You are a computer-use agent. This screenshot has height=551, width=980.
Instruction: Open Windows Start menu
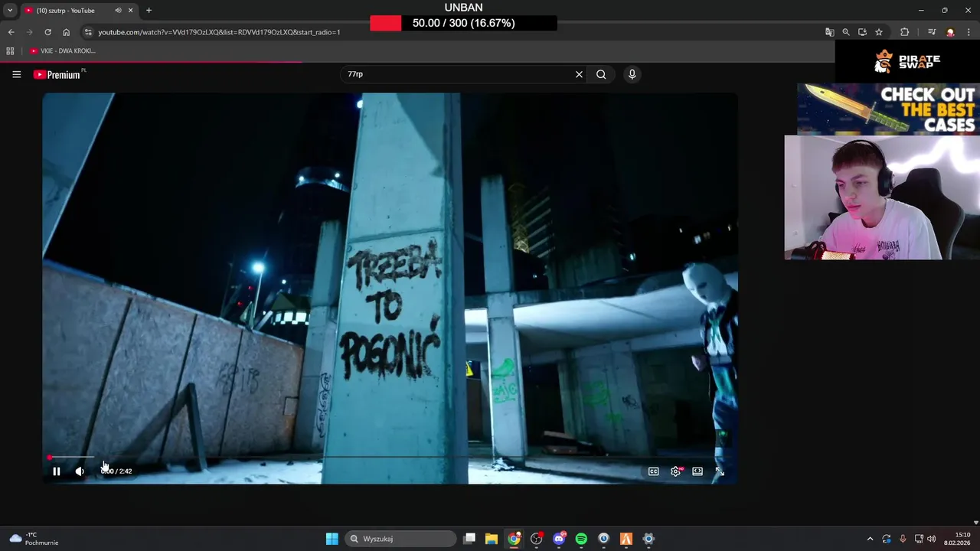[332, 539]
